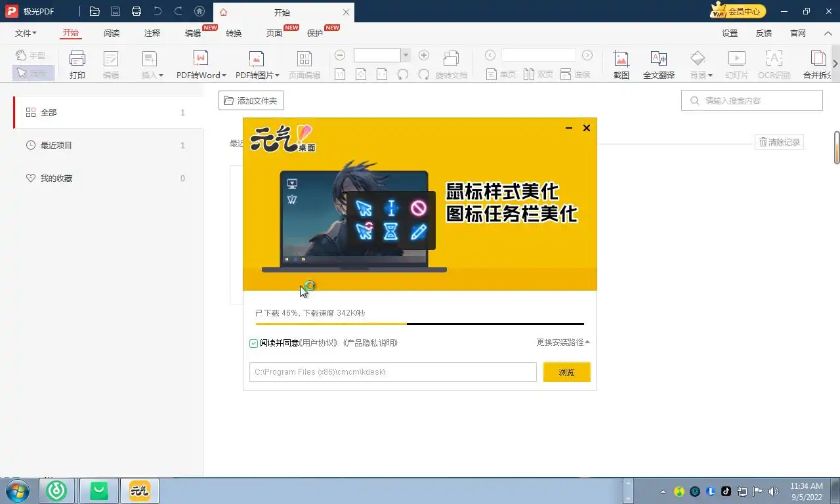Image resolution: width=840 pixels, height=504 pixels.
Task: Click the Windows Start button
Action: [x=18, y=491]
